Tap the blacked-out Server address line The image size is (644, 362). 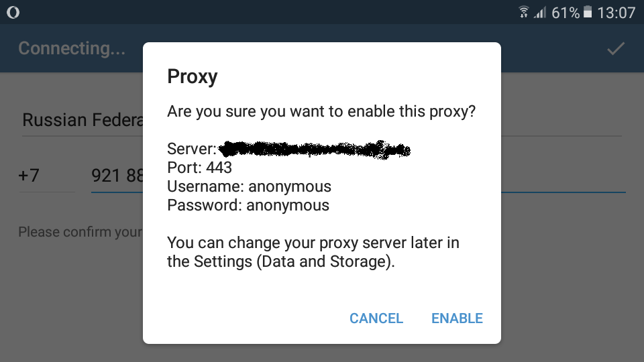288,149
